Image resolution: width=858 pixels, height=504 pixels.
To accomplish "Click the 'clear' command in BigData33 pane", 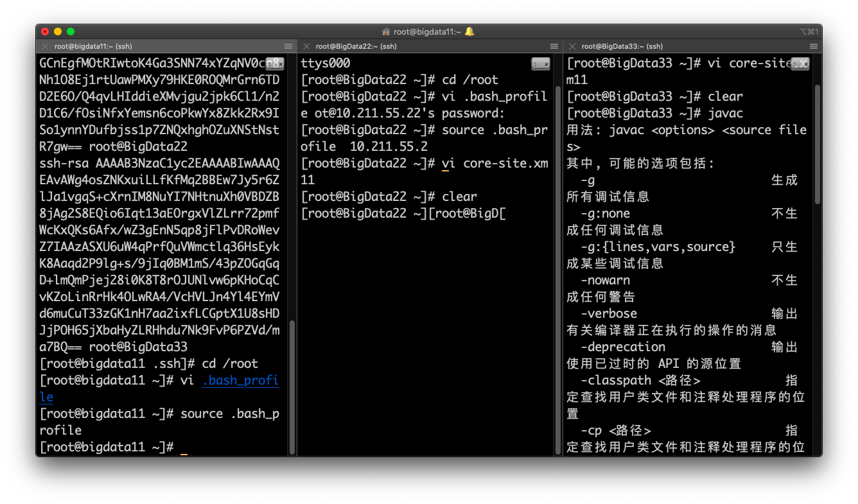I will coord(725,96).
